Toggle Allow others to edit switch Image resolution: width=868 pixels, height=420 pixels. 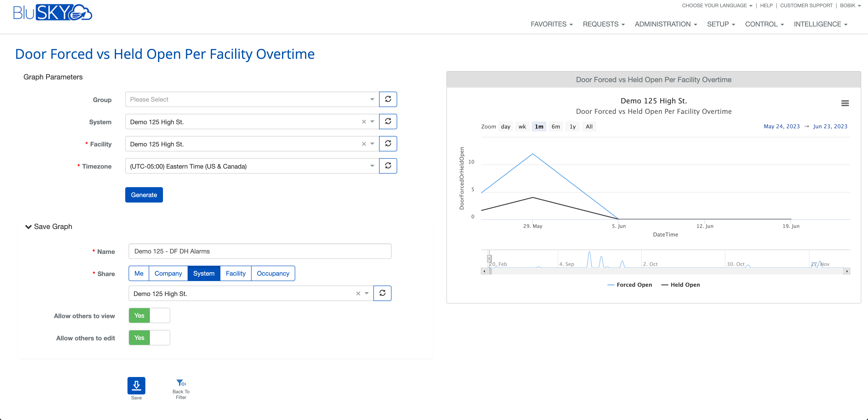[149, 338]
